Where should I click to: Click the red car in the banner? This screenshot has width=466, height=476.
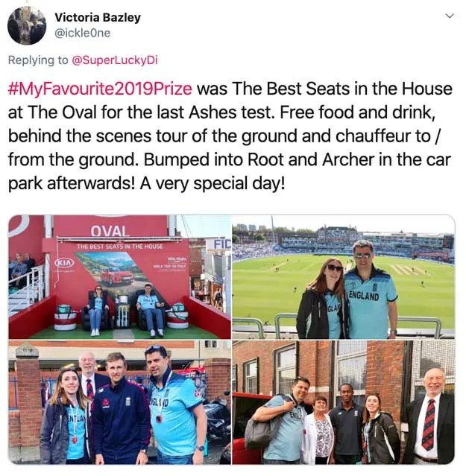[x=117, y=276]
